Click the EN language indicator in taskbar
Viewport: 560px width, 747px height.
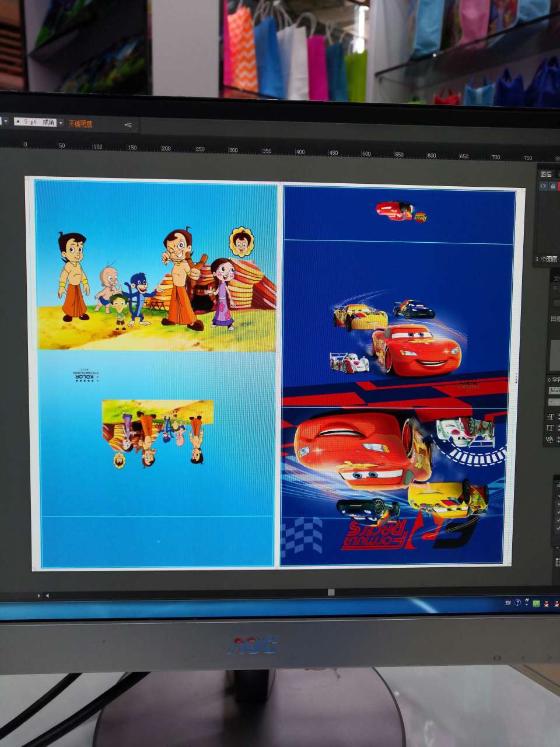click(x=508, y=603)
